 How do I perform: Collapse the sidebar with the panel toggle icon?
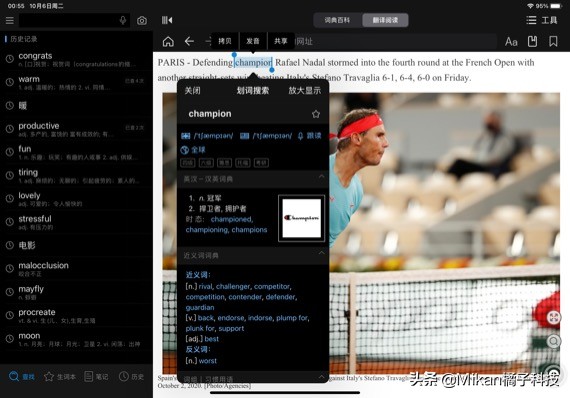[x=167, y=20]
